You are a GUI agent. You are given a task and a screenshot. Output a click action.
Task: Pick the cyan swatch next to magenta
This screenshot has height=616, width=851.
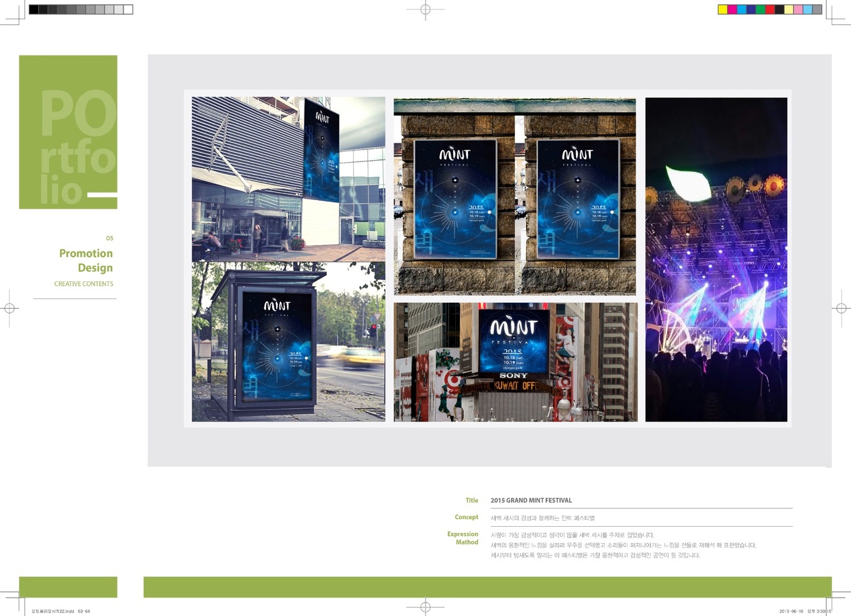pyautogui.click(x=741, y=9)
